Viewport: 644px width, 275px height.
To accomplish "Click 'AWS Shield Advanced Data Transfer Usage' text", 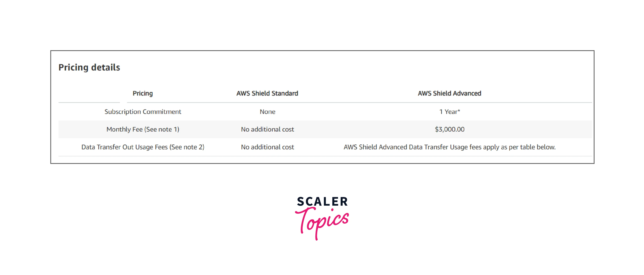I will [x=405, y=147].
